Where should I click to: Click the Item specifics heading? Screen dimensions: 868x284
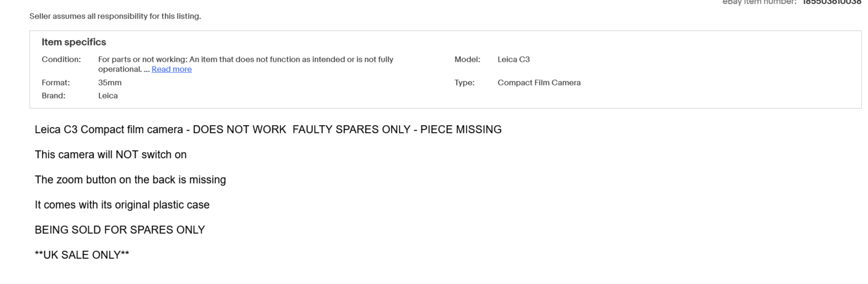[74, 42]
